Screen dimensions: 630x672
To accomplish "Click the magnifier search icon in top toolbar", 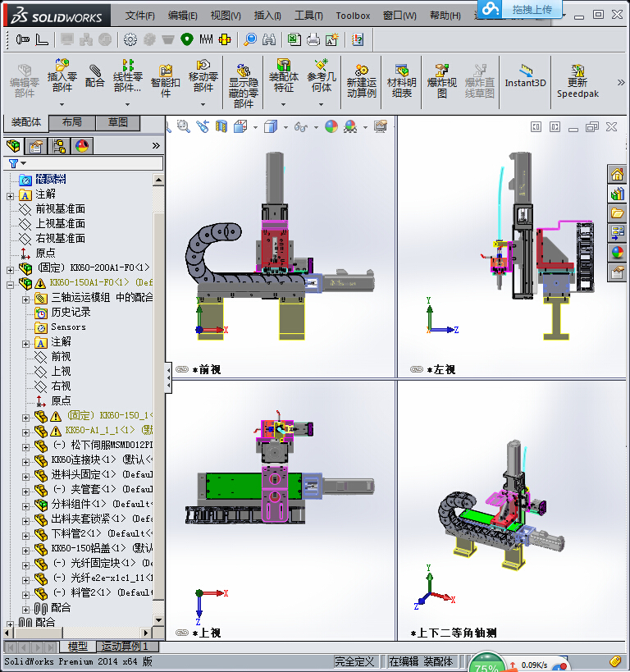I will pos(250,40).
